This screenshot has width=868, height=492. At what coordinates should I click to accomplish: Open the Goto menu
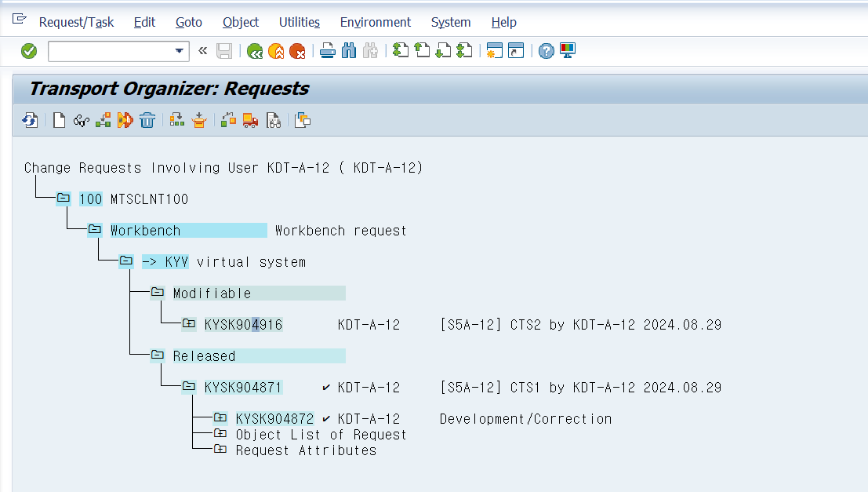click(189, 22)
